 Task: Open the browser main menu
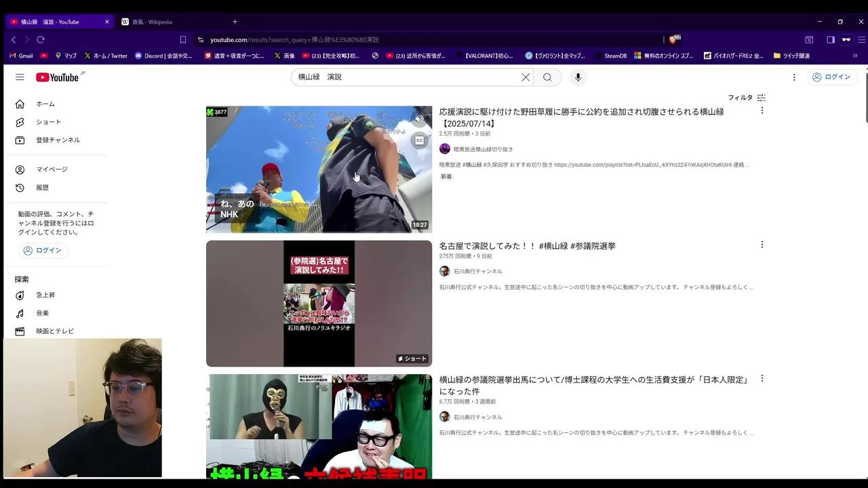tap(861, 40)
